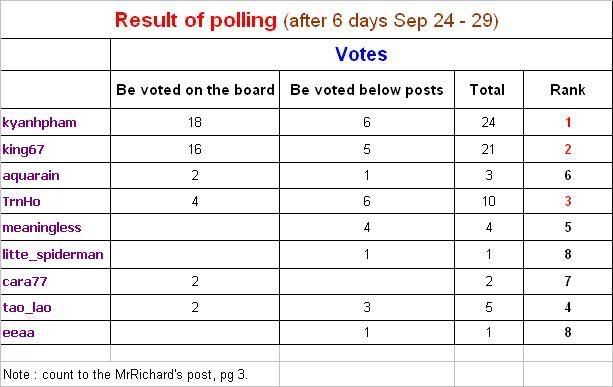The height and width of the screenshot is (387, 613).
Task: Select tao_lao's total cell showing 5
Action: coord(489,307)
